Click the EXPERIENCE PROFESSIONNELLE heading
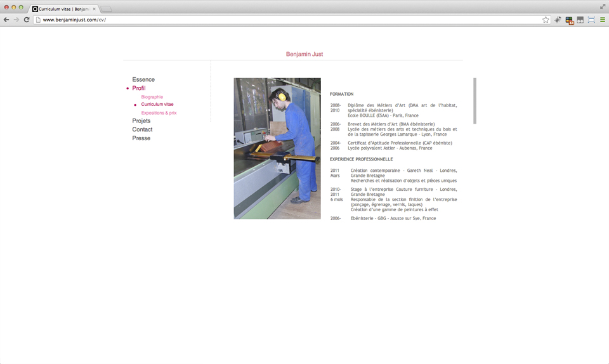 (361, 159)
